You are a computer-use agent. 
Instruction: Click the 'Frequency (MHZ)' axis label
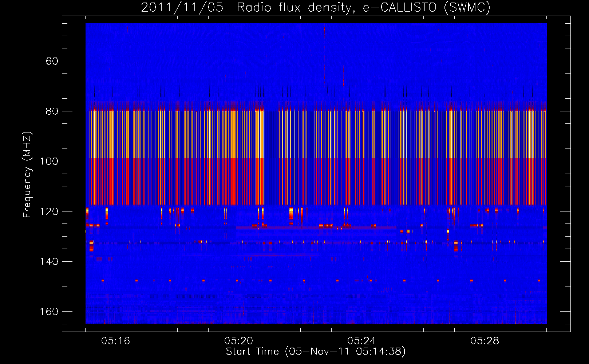point(27,175)
